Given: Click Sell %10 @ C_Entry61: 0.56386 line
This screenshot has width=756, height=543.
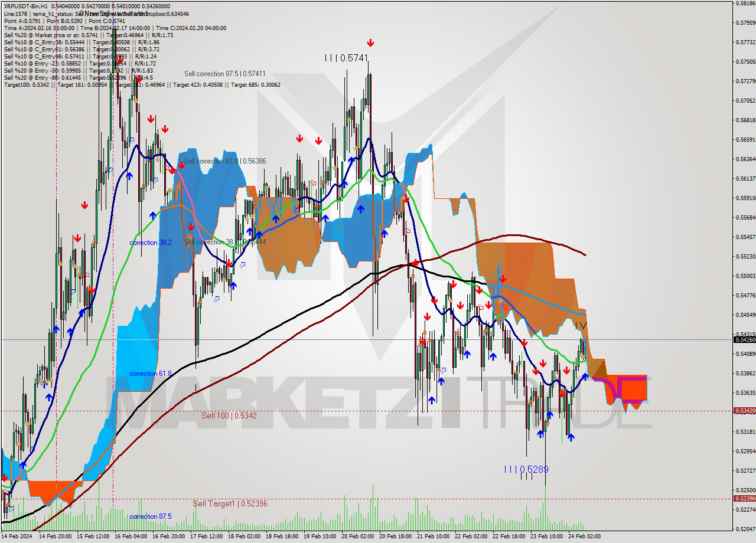Looking at the screenshot, I should tap(82, 49).
